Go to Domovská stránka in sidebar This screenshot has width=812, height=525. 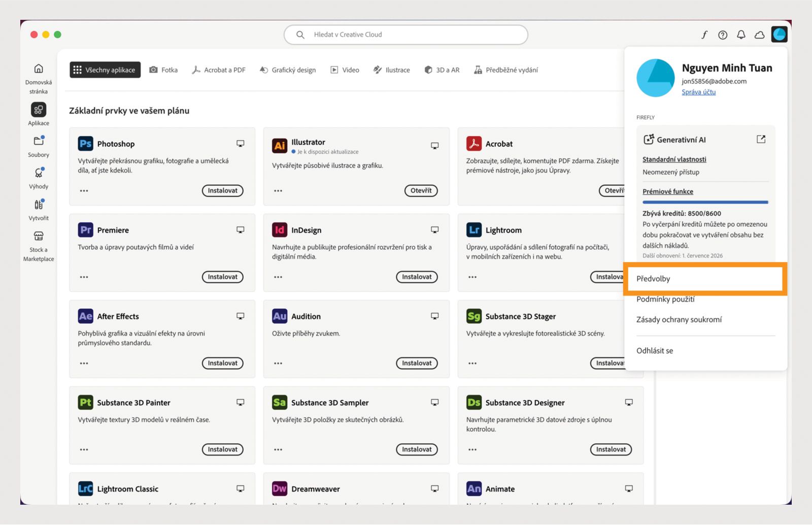39,79
